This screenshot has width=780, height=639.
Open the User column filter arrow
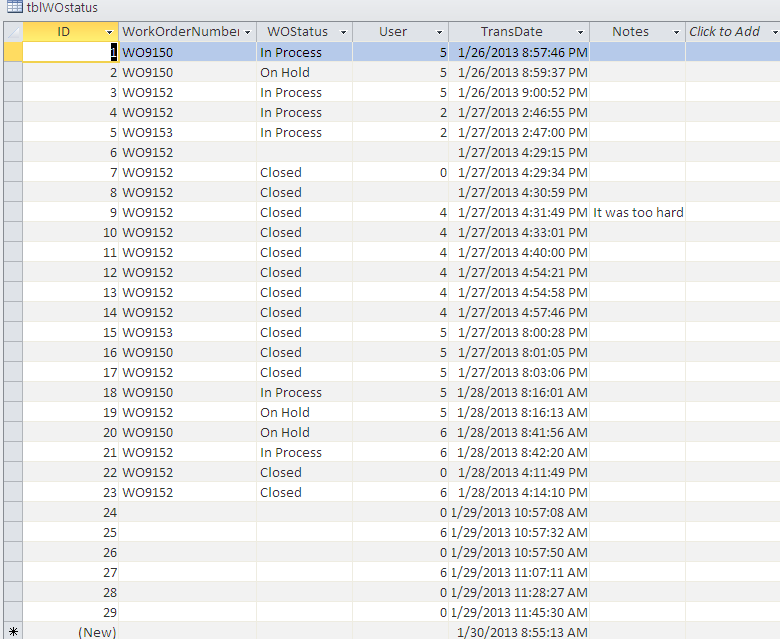[439, 32]
